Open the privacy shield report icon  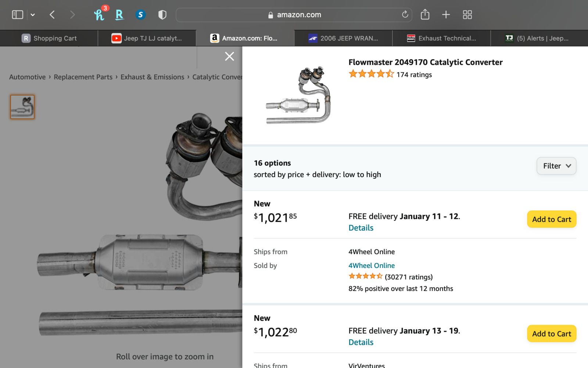coord(162,15)
